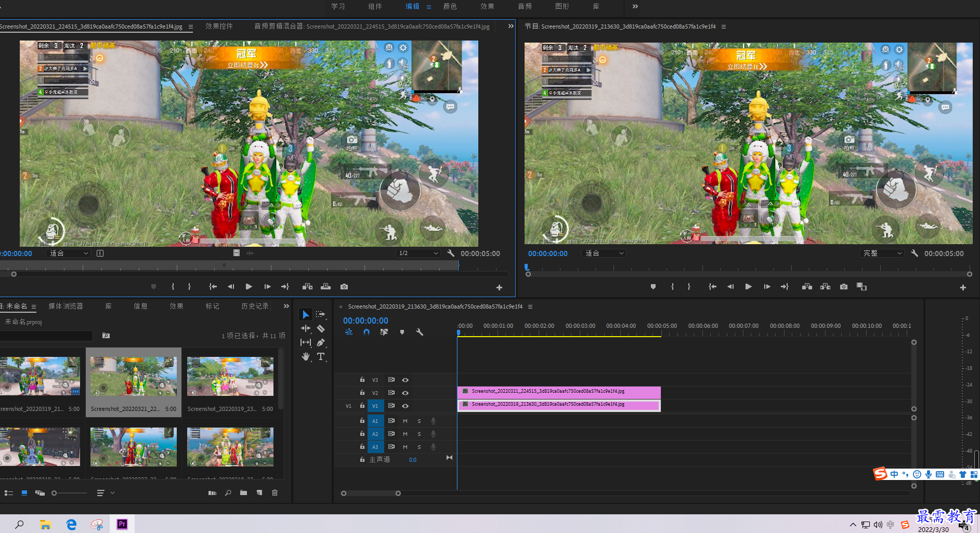Click New Bin folder icon in Project panel
The height and width of the screenshot is (533, 980).
[x=243, y=492]
